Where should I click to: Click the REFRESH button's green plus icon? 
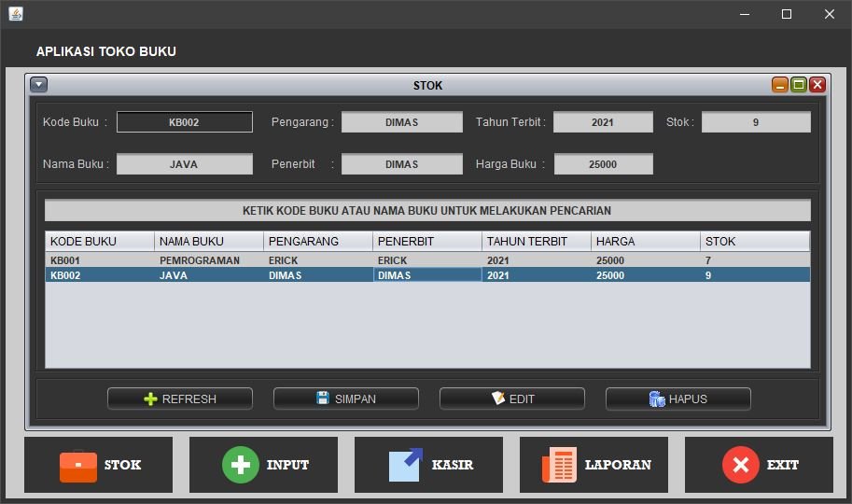(150, 399)
